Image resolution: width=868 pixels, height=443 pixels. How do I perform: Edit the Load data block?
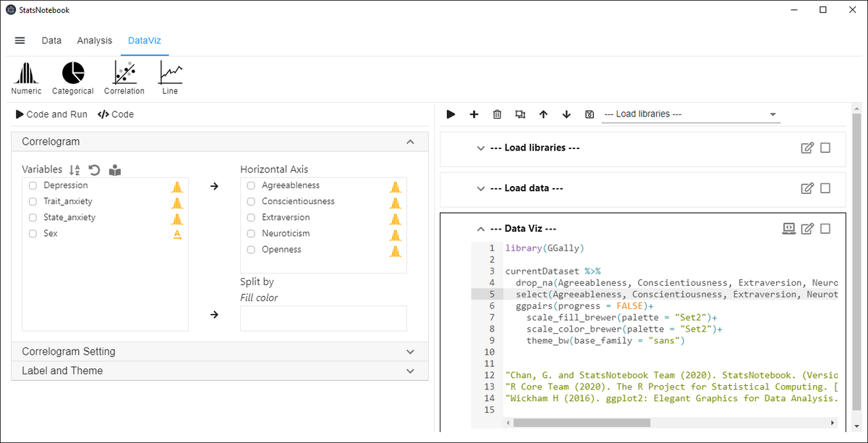pyautogui.click(x=807, y=188)
